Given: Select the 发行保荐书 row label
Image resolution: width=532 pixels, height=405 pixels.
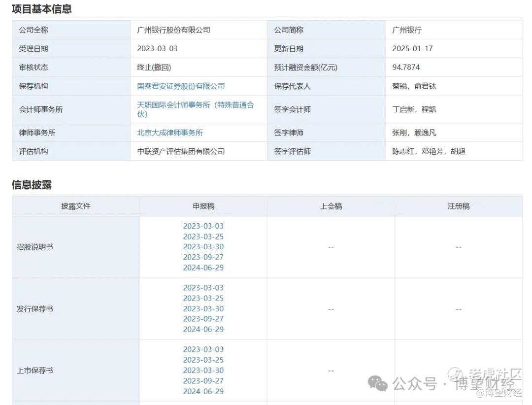Looking at the screenshot, I should 35,309.
